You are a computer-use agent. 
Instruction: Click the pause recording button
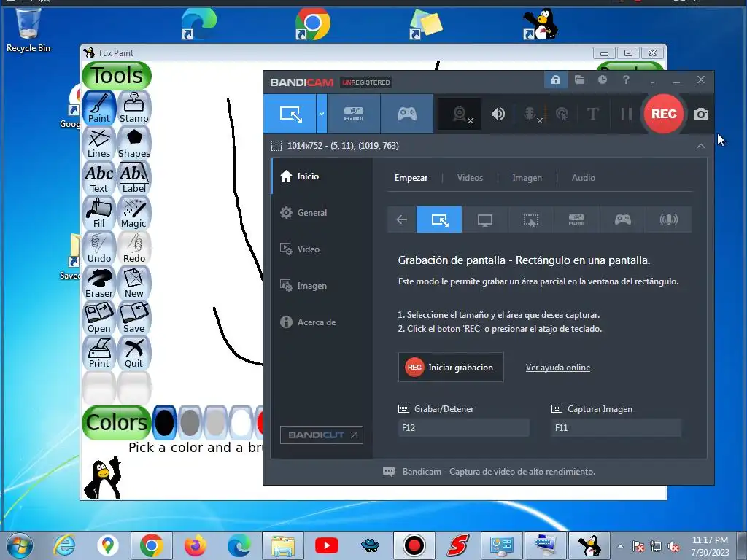[x=626, y=114]
